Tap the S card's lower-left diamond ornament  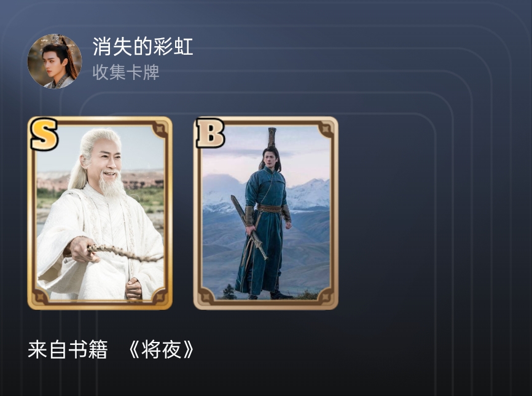[x=40, y=296]
